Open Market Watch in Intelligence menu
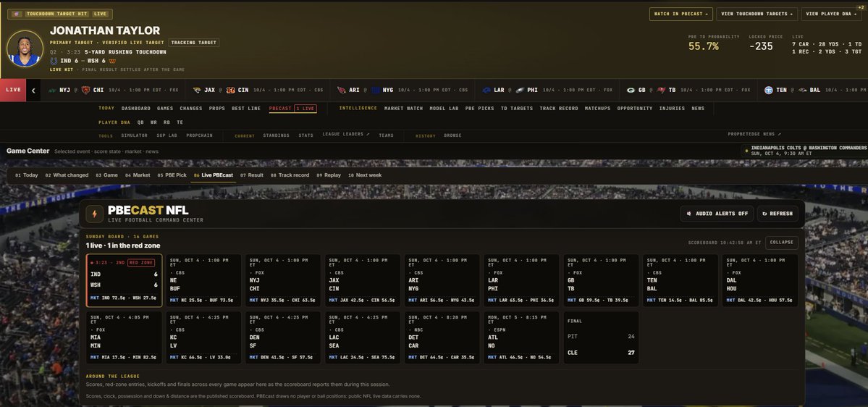 point(403,109)
